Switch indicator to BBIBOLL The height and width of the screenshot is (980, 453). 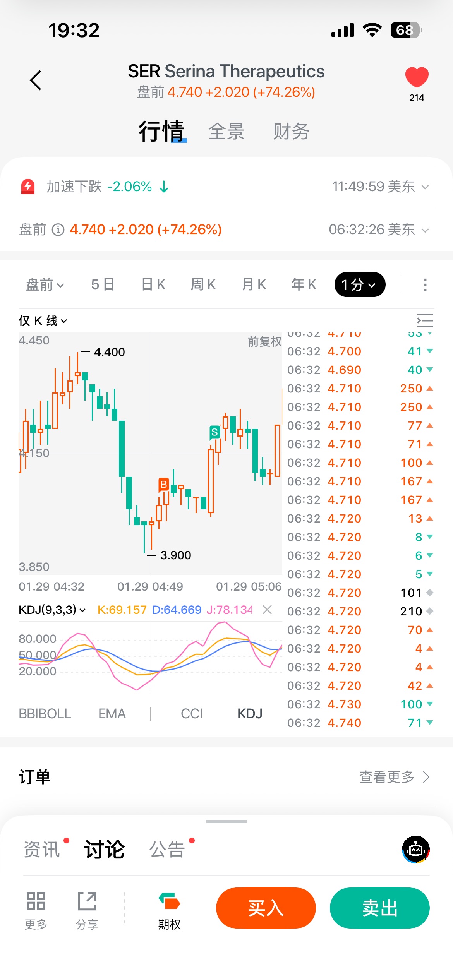click(45, 714)
